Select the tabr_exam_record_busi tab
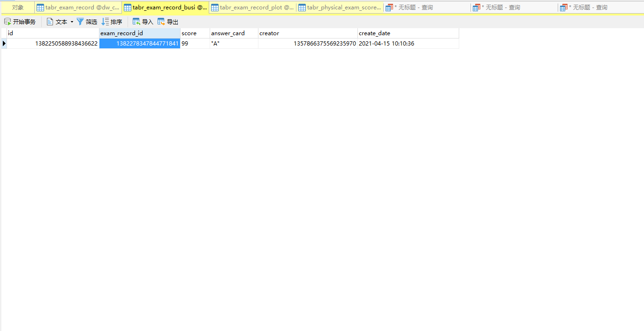 pyautogui.click(x=165, y=8)
